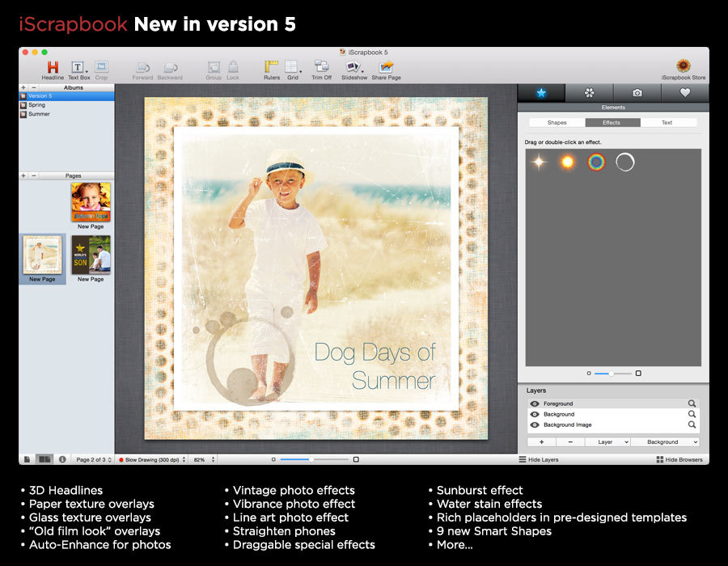Screen dimensions: 728x566
Task: Open the Layer dropdown menu
Action: [607, 442]
